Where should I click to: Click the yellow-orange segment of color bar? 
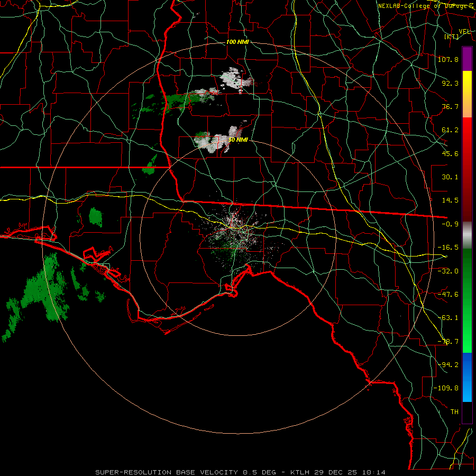coord(467,94)
